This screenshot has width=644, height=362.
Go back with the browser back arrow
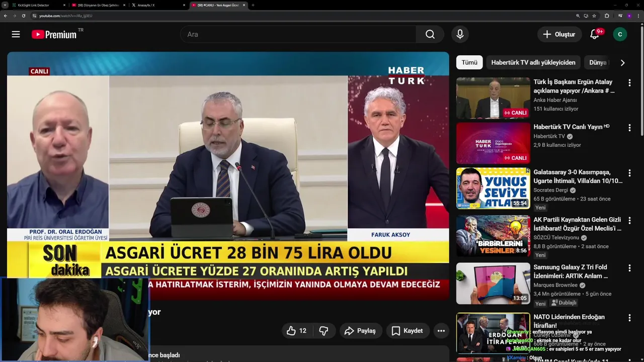pyautogui.click(x=6, y=16)
